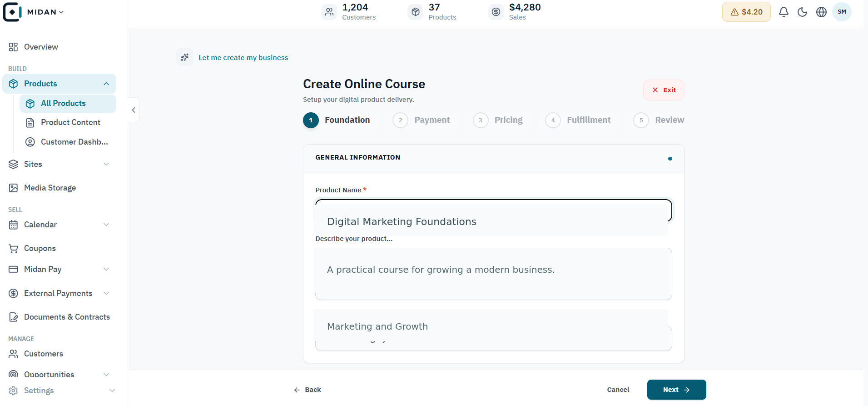Expand the External Payments submenu
The height and width of the screenshot is (406, 868).
pos(106,293)
